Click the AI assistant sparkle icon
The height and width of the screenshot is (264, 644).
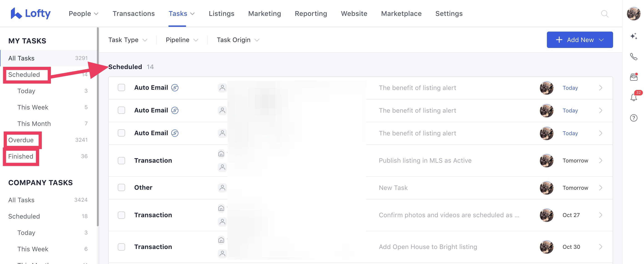[x=634, y=37]
